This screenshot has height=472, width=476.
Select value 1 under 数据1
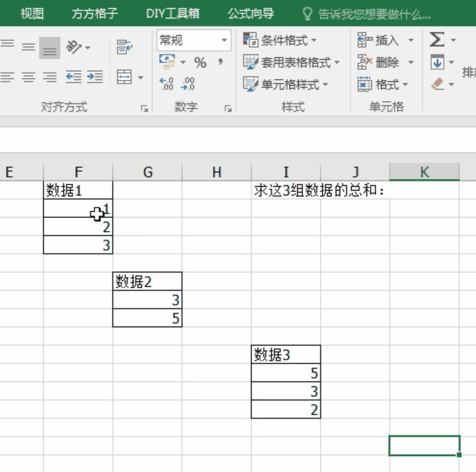(78, 208)
